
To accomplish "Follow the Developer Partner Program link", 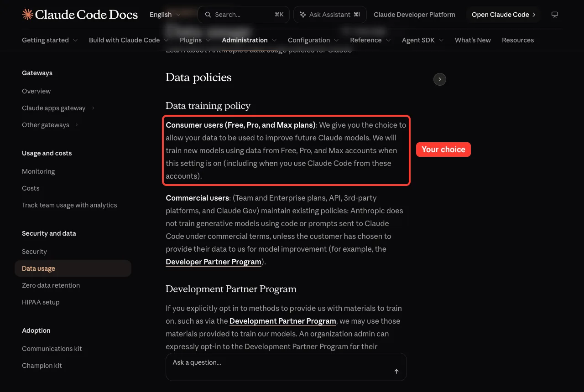I will [x=214, y=262].
